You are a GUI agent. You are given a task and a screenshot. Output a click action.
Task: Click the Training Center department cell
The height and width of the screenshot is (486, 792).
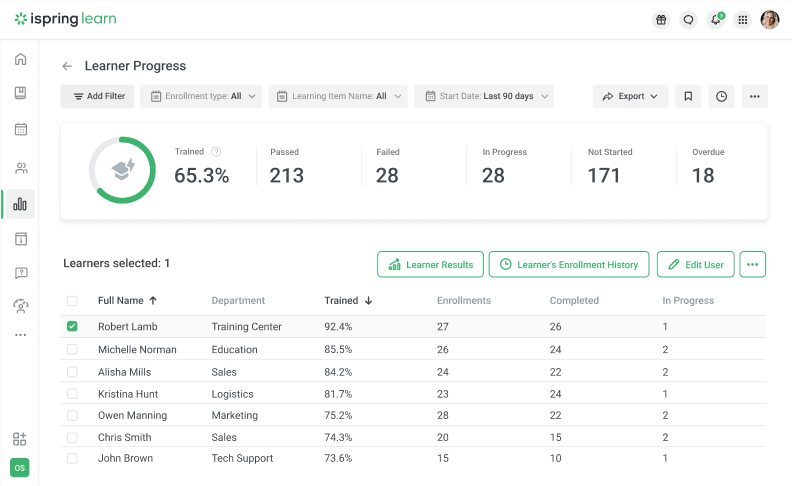point(246,327)
